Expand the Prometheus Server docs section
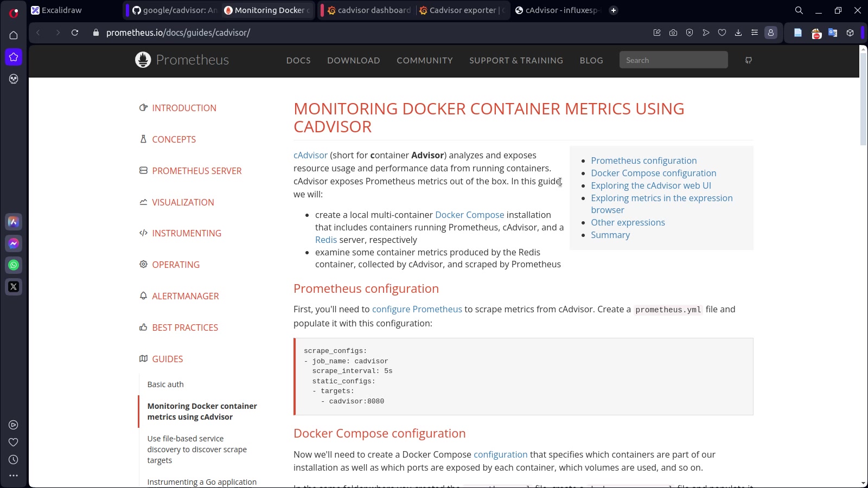 click(196, 171)
